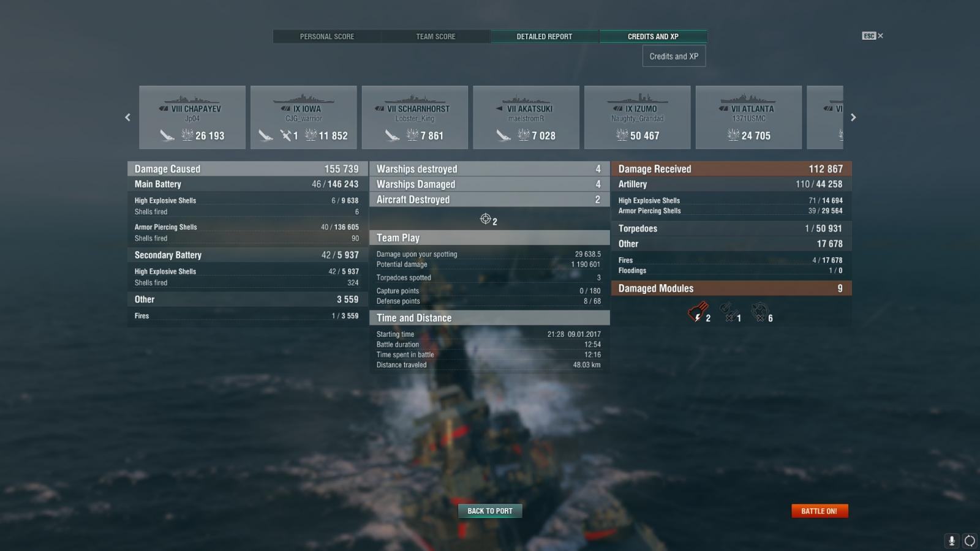Click the aircraft kill icon on Iowa card
Screen dimensions: 980x551
285,135
